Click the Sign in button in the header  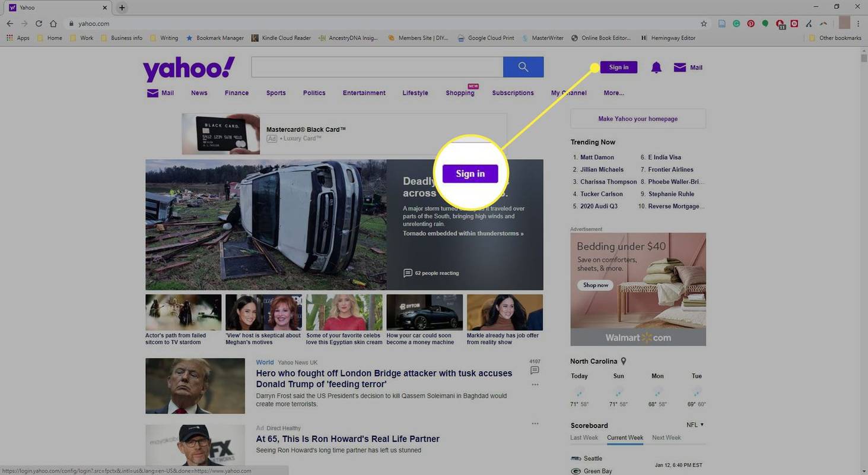point(619,67)
